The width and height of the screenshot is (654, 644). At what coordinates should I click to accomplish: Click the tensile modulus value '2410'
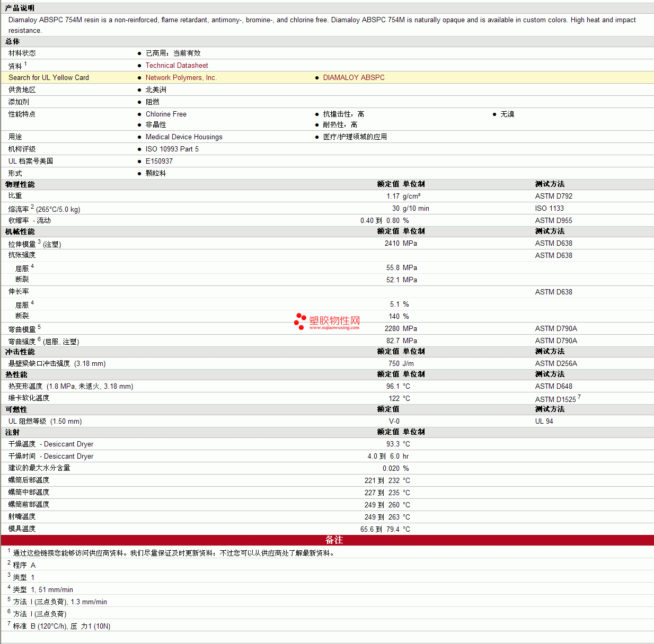392,243
